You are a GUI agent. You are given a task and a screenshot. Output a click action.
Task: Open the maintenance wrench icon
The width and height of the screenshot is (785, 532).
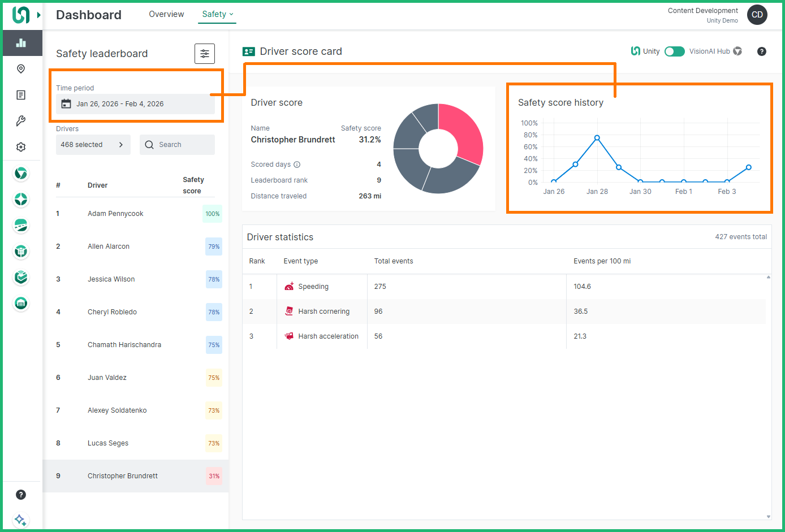pyautogui.click(x=21, y=121)
